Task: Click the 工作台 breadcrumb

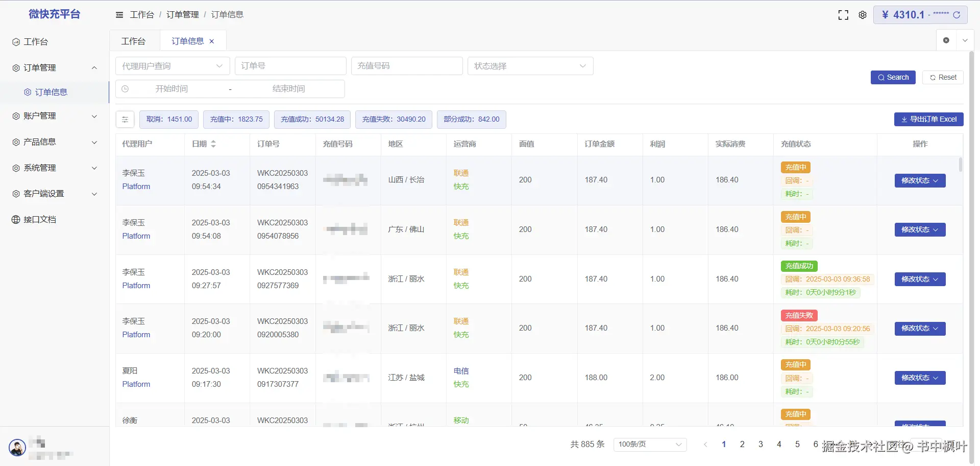Action: pyautogui.click(x=142, y=15)
